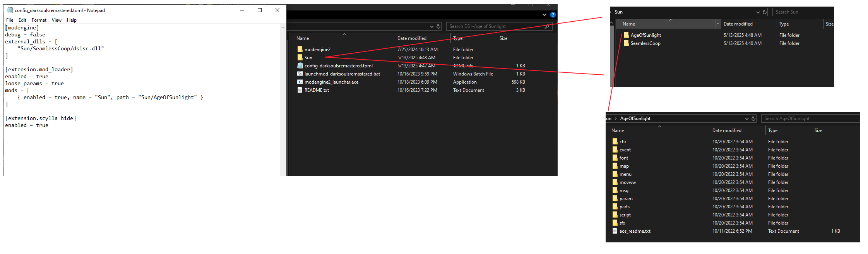Click the Search Sun field
Screen dimensions: 868x254
(x=803, y=12)
